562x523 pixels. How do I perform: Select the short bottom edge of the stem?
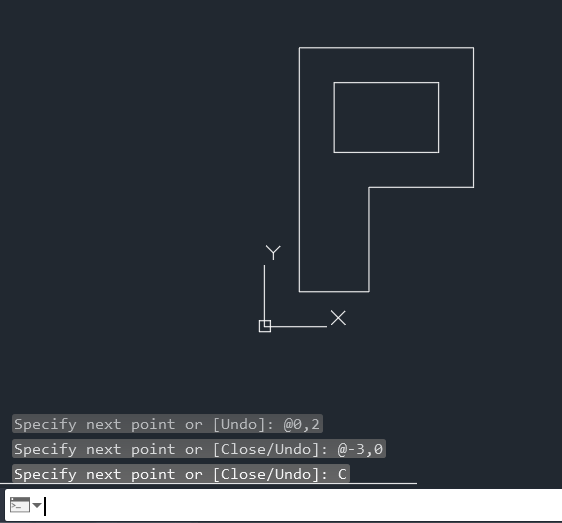[x=334, y=291]
